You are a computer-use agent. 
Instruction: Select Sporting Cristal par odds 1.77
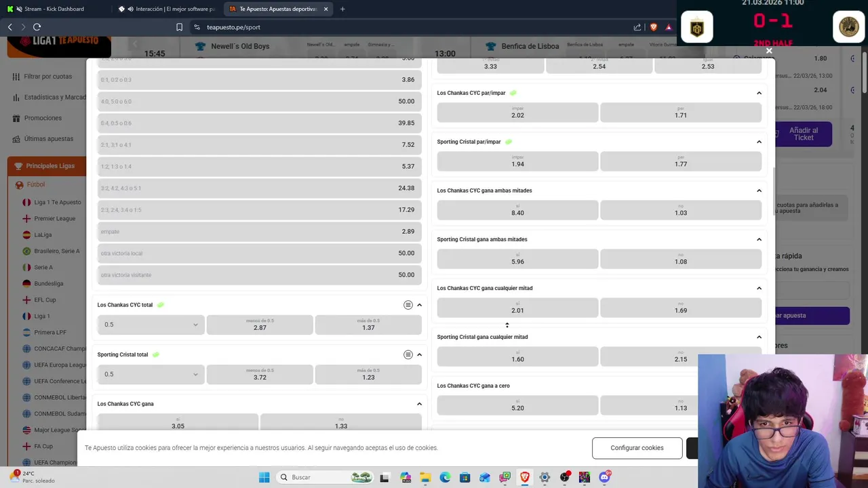pyautogui.click(x=681, y=161)
